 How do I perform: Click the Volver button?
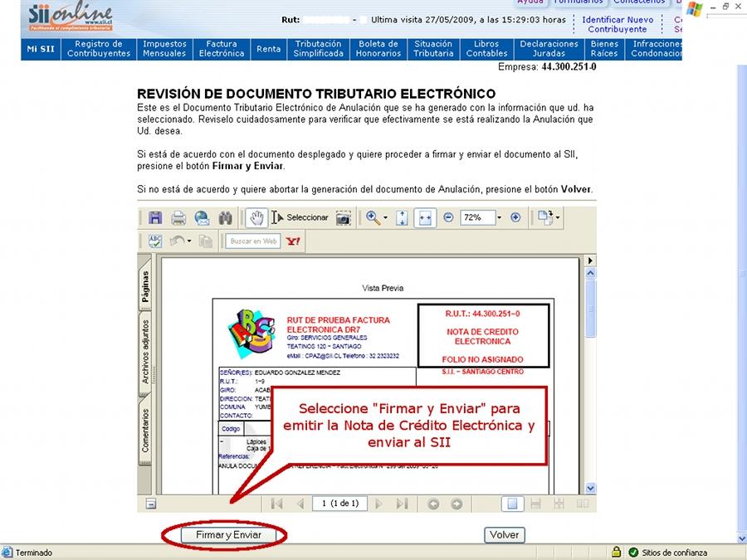click(x=504, y=535)
